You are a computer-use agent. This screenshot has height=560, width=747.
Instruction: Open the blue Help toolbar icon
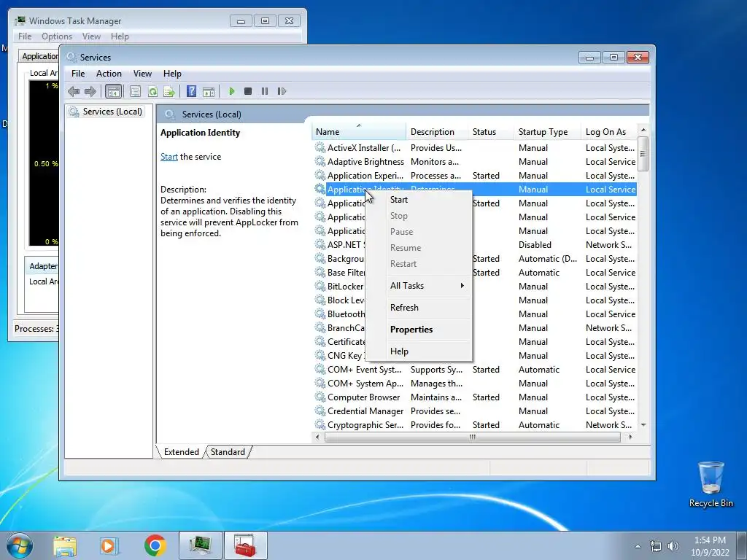coord(191,91)
